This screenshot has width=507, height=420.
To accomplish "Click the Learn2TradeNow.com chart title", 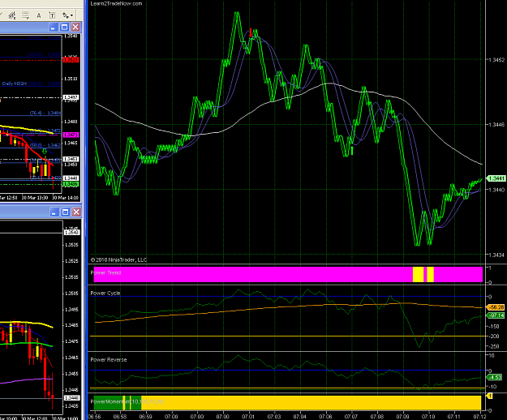I will (x=116, y=3).
